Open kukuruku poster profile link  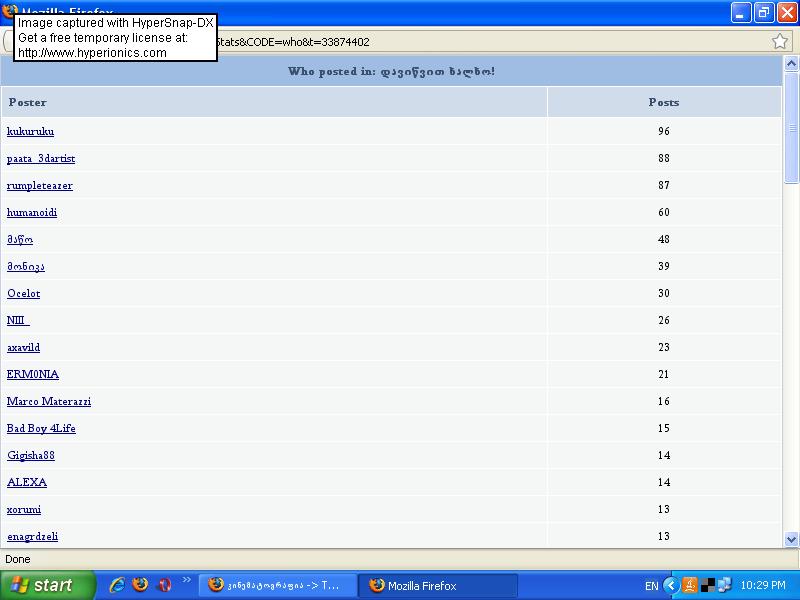[30, 132]
